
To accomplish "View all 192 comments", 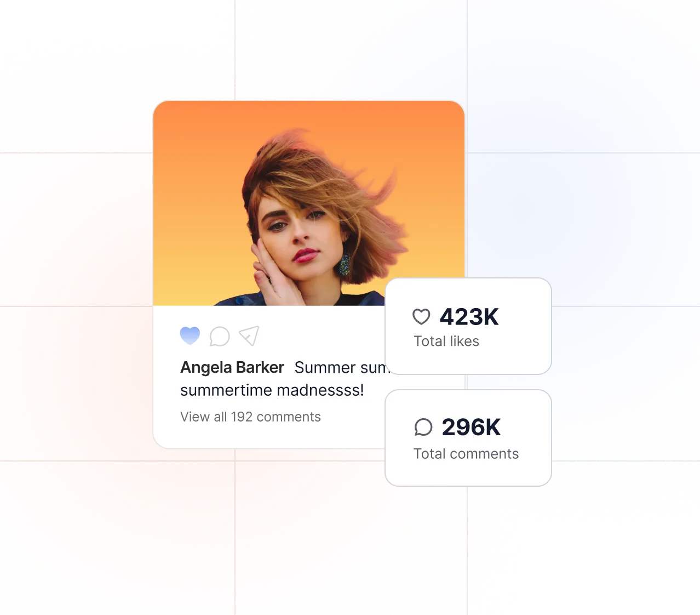I will click(250, 417).
